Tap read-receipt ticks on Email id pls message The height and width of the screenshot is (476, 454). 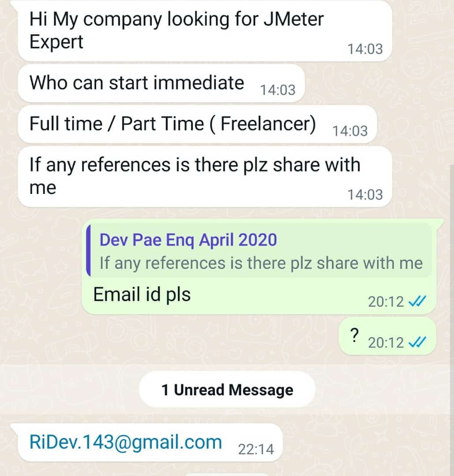pos(417,301)
